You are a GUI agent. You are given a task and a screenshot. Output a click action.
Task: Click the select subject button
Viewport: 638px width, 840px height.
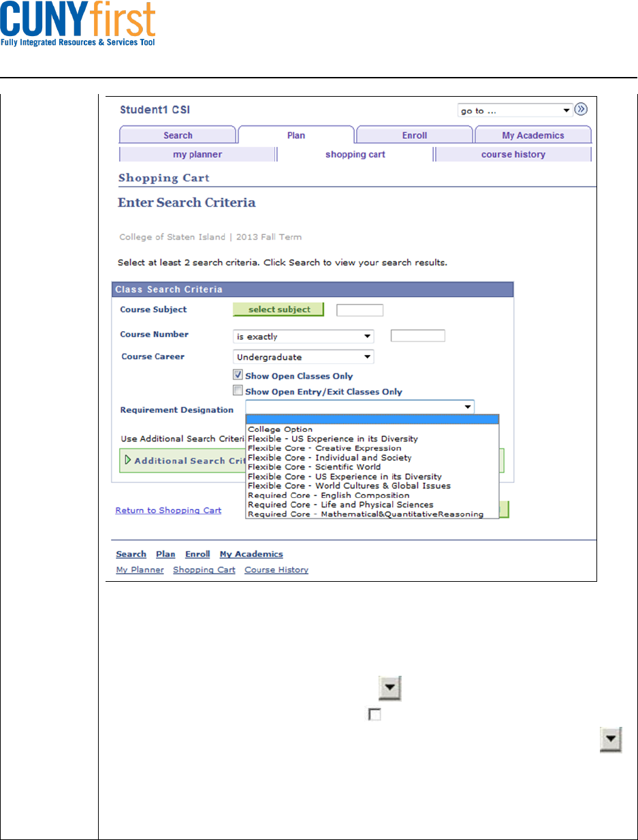coord(279,309)
